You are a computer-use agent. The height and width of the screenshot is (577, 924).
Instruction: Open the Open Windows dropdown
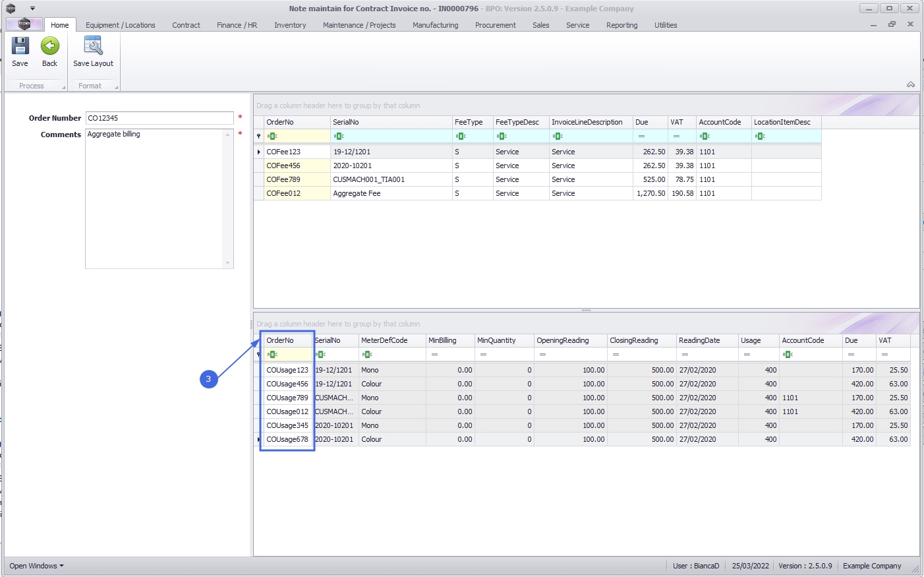click(x=36, y=566)
